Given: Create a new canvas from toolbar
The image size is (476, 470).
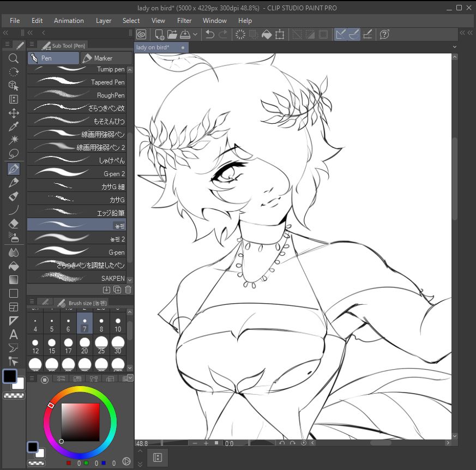Looking at the screenshot, I should 159,34.
